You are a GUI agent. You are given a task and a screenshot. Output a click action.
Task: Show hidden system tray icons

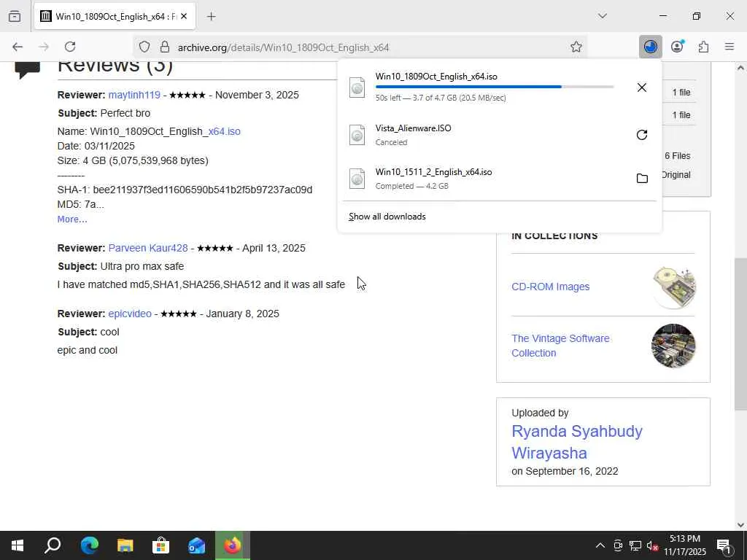[x=600, y=545]
